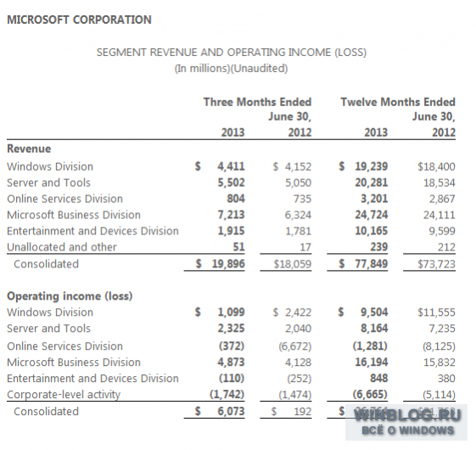The height and width of the screenshot is (450, 476).
Task: Click the 24,111 revenue cell
Action: click(x=440, y=215)
